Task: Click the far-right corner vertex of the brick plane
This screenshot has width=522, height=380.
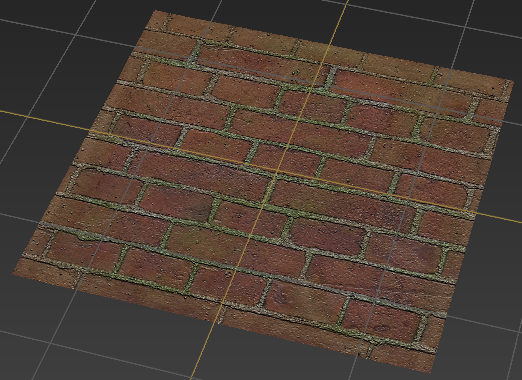Action: click(x=512, y=81)
